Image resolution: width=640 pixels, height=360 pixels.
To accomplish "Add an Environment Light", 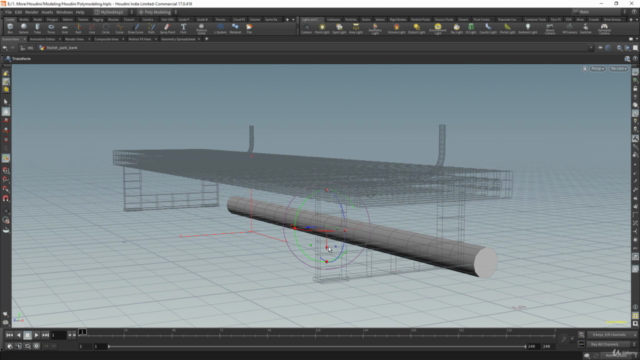I will point(438,29).
